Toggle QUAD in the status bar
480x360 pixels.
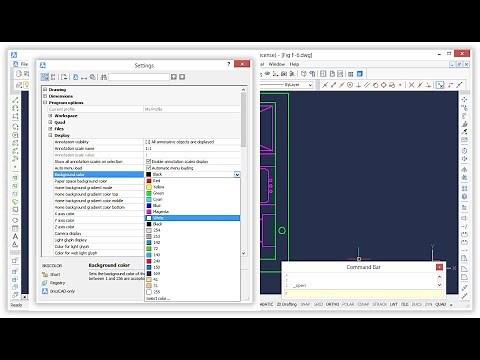point(441,304)
